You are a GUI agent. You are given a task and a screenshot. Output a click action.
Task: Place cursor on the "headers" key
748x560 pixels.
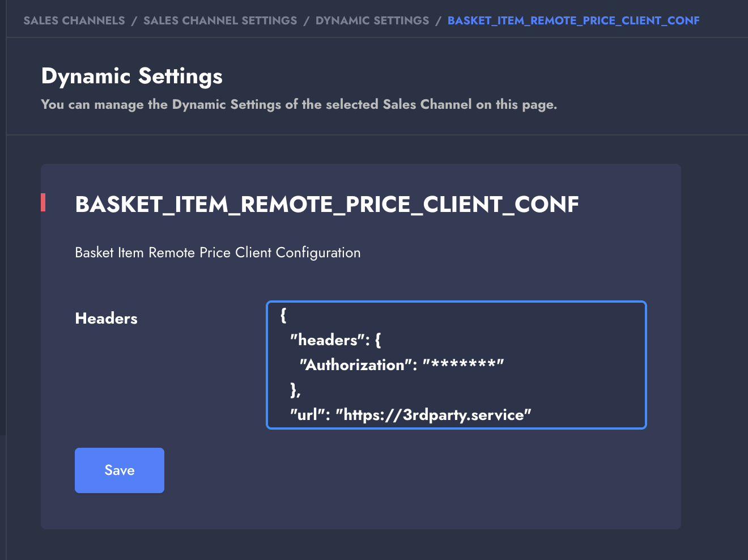click(x=328, y=340)
